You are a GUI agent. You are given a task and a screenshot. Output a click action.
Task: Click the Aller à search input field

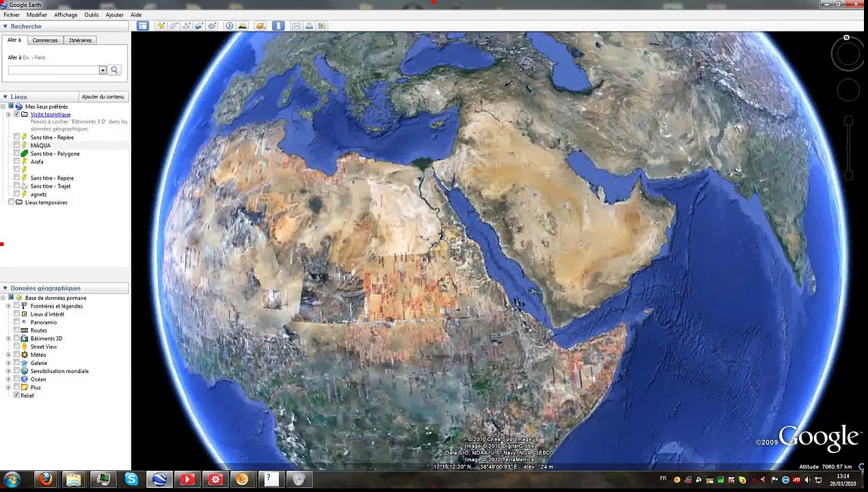click(x=53, y=70)
